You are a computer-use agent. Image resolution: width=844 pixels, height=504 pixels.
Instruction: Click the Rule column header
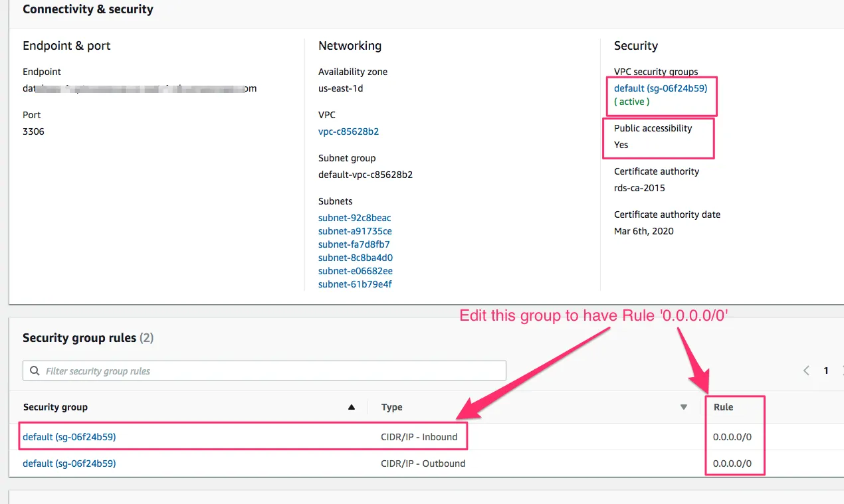pos(723,407)
